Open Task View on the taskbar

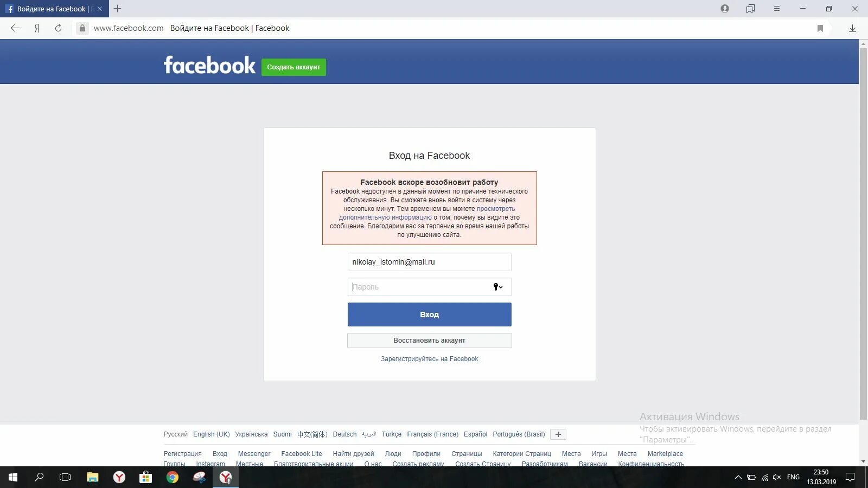pos(65,477)
